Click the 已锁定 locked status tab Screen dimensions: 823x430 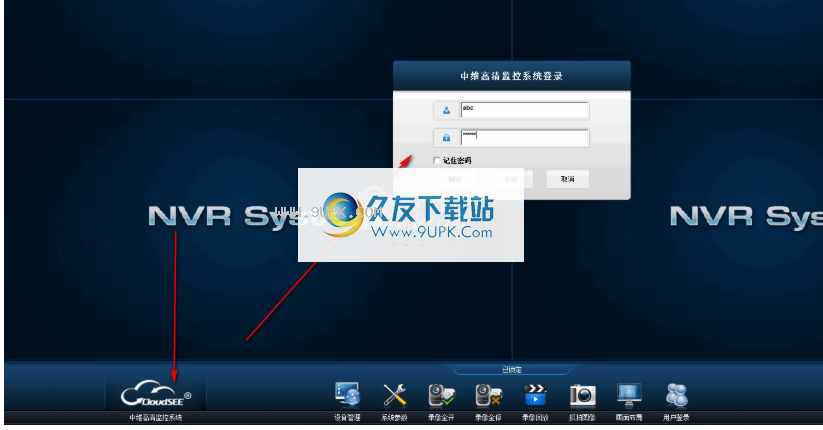(512, 370)
